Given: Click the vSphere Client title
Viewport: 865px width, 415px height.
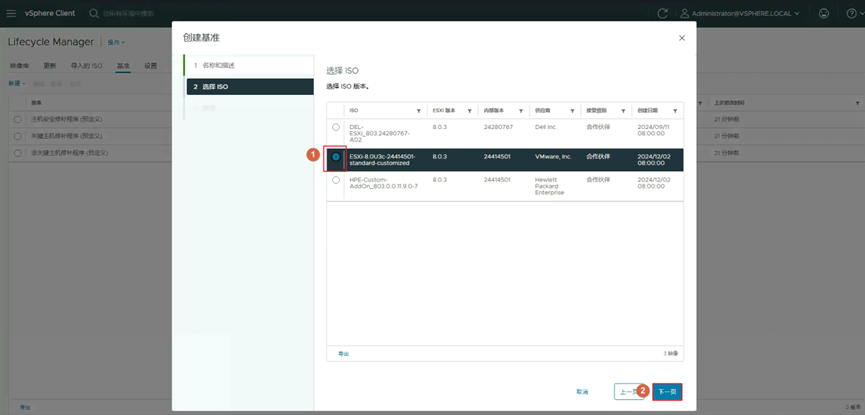Looking at the screenshot, I should [x=50, y=13].
